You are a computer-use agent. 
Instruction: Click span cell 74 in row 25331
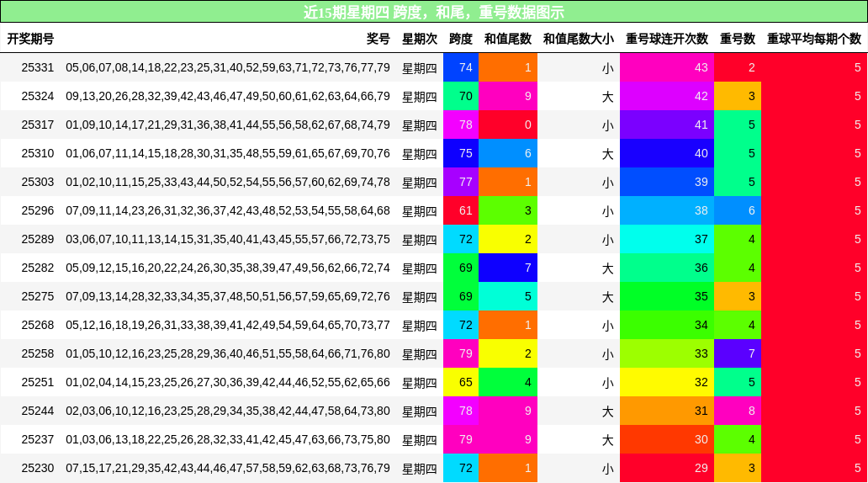click(461, 67)
